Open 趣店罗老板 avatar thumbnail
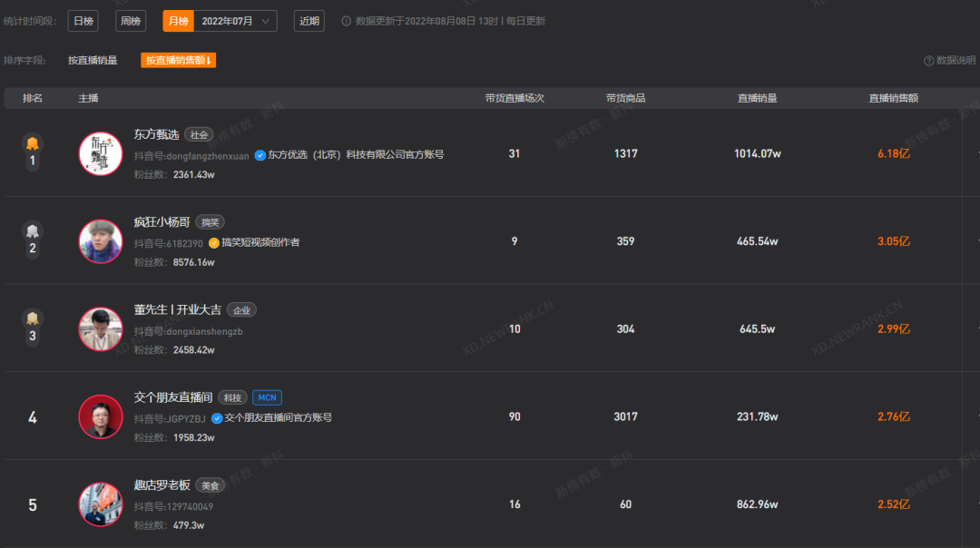This screenshot has width=980, height=548. [100, 504]
